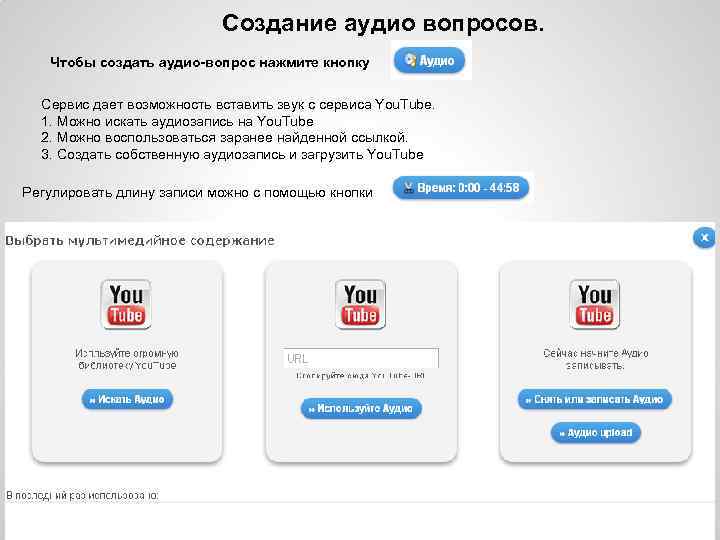Screen dimensions: 720x540
Task: Click the YouTube logo above the URL field
Action: click(360, 304)
